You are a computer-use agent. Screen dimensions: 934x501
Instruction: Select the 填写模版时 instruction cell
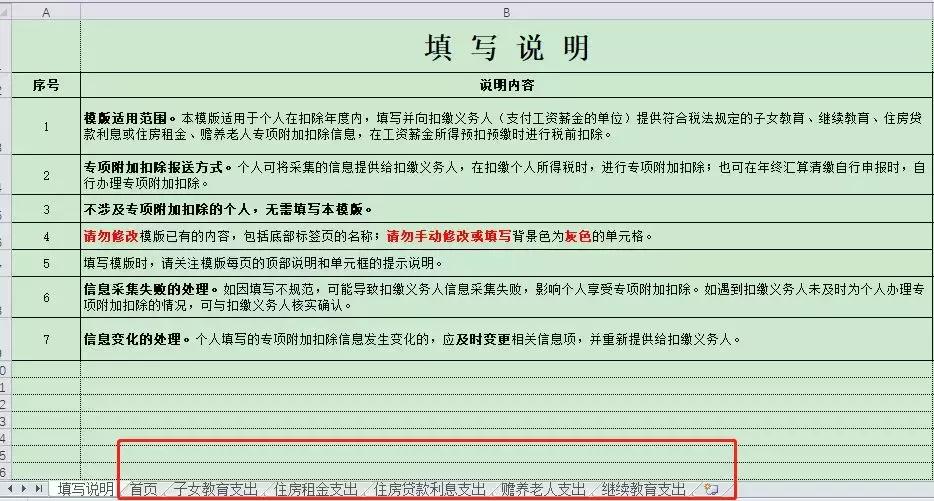pyautogui.click(x=506, y=263)
